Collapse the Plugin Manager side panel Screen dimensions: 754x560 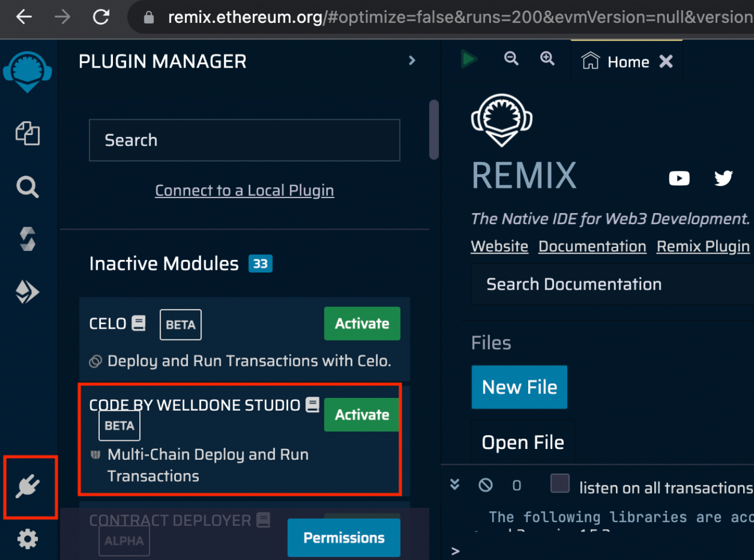(412, 60)
